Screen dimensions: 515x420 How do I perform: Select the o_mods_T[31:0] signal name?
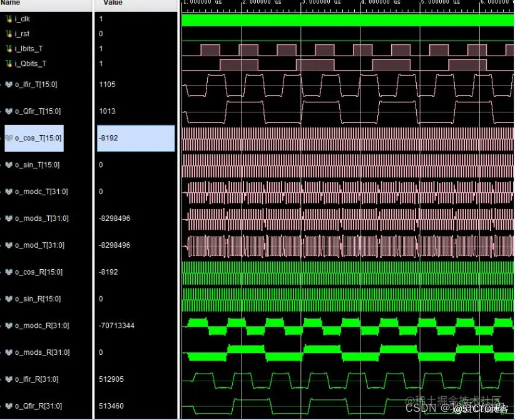click(42, 218)
